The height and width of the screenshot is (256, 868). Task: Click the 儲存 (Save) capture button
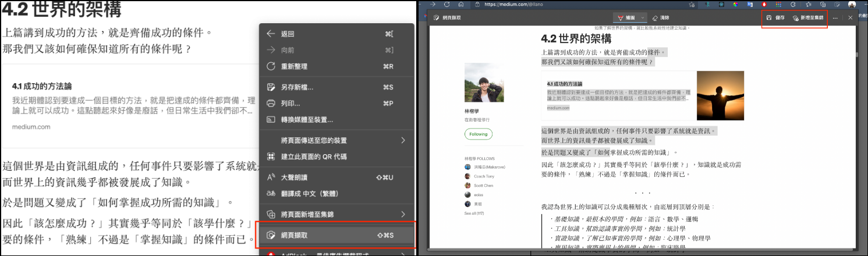pyautogui.click(x=775, y=18)
